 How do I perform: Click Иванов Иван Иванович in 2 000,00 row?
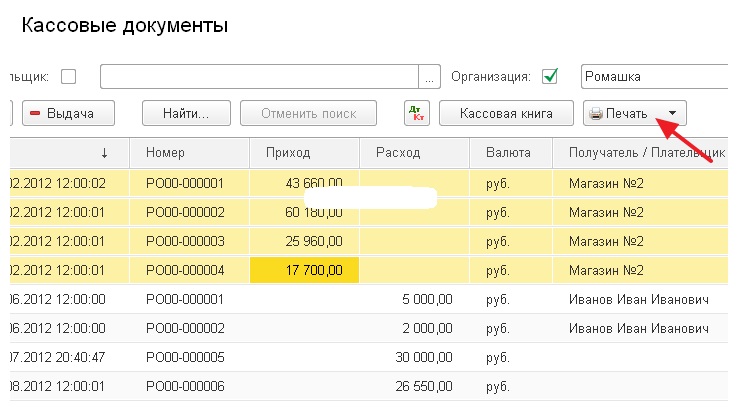coord(638,328)
